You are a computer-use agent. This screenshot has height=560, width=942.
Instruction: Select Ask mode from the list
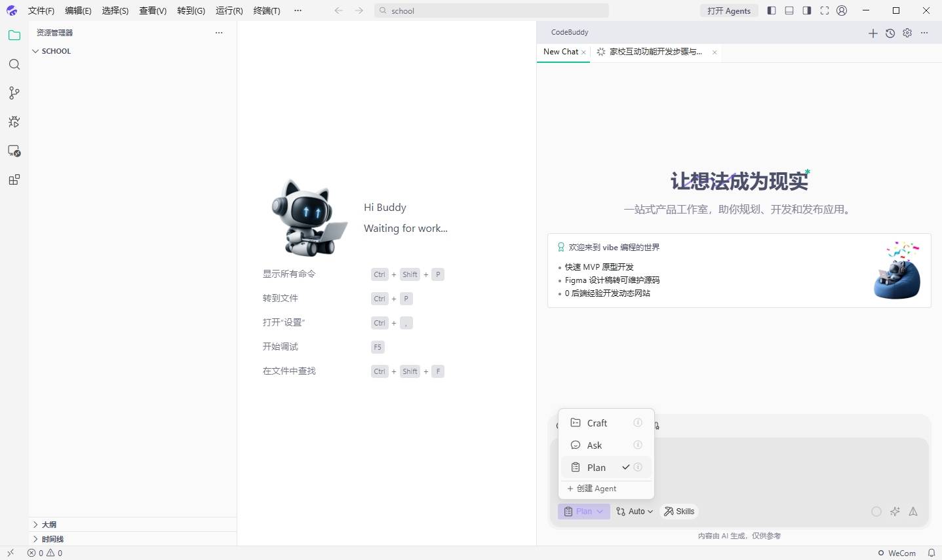tap(606, 445)
